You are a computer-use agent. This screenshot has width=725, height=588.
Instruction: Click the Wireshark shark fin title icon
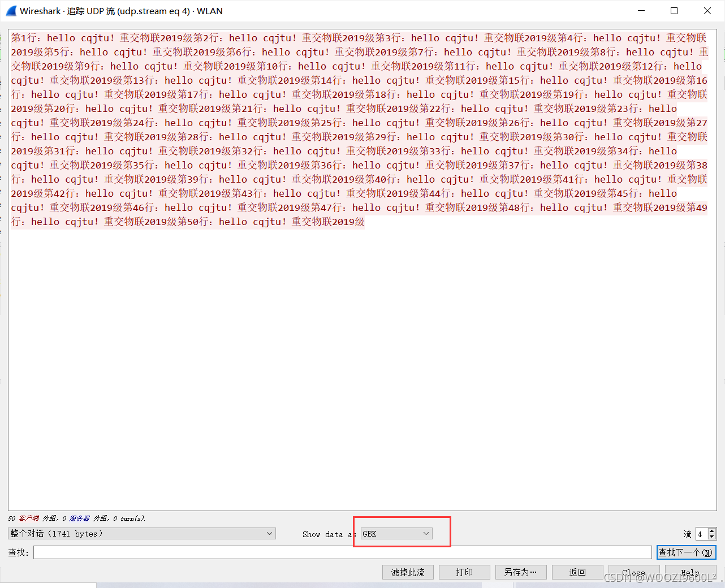tap(11, 11)
